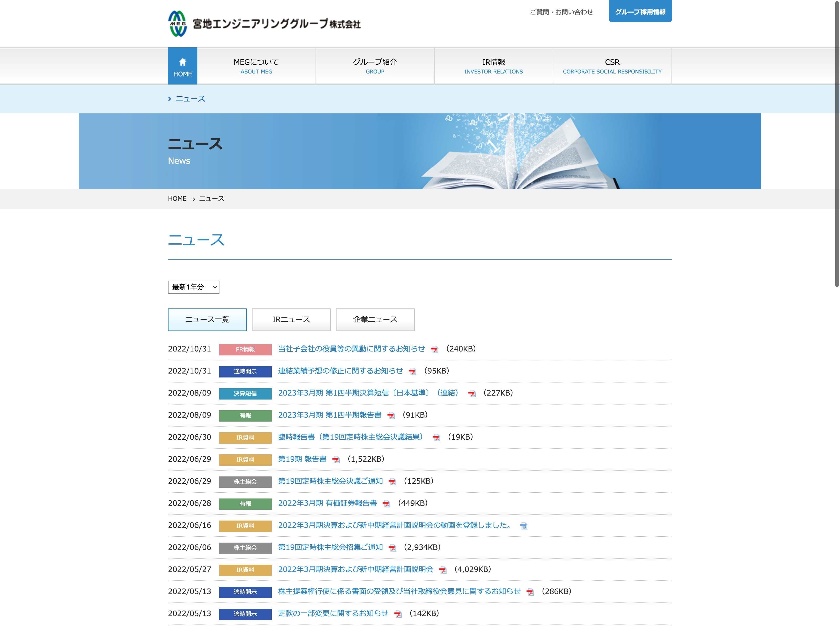Click the HOME house icon in navigation
The height and width of the screenshot is (630, 840).
182,62
